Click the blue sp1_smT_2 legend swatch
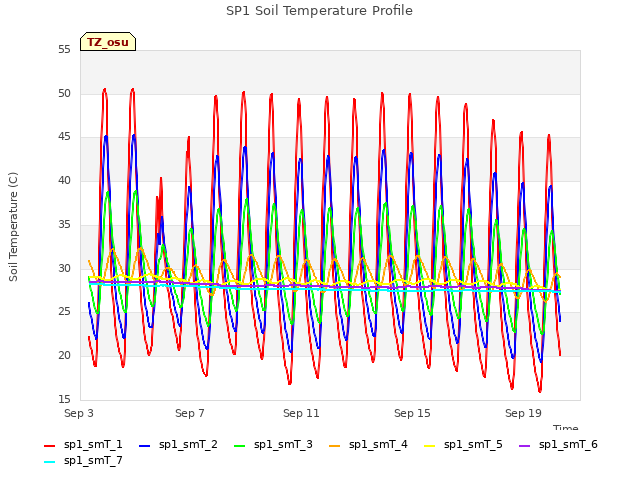The height and width of the screenshot is (480, 640). point(144,446)
